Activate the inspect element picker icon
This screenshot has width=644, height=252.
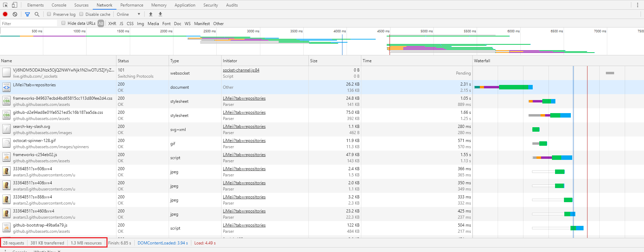click(5, 5)
